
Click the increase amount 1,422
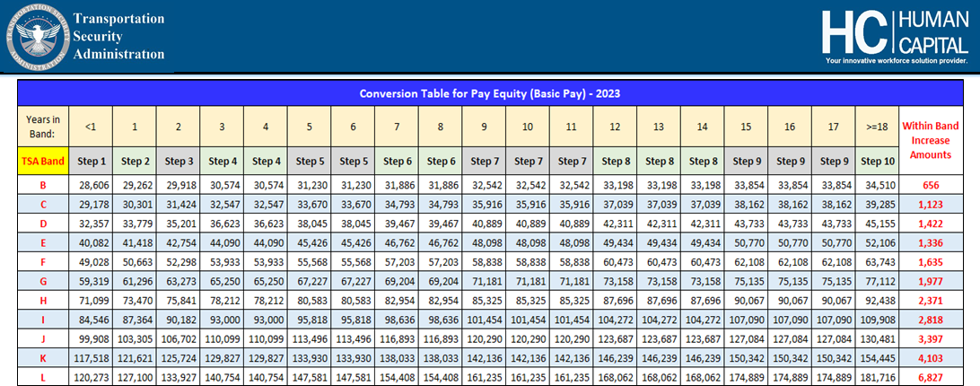click(x=931, y=224)
